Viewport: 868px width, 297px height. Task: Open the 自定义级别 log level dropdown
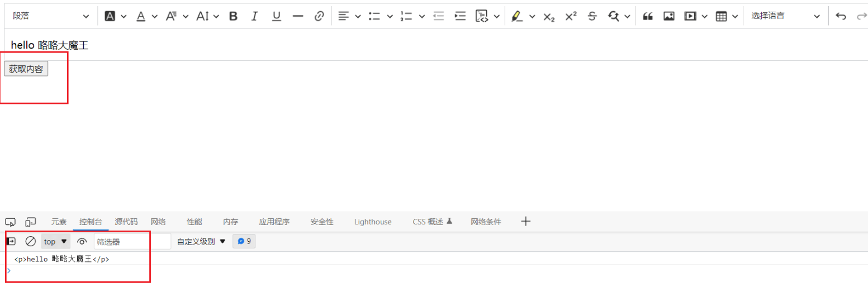point(201,241)
